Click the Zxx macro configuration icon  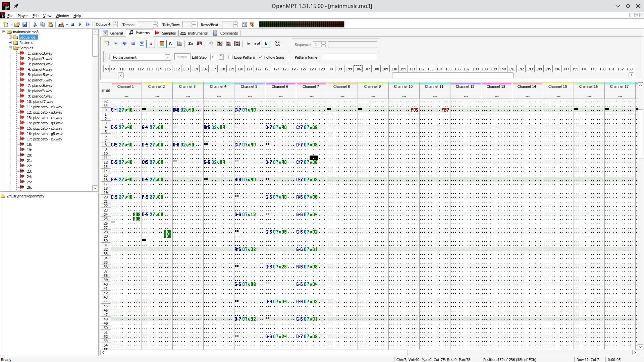pos(191,44)
